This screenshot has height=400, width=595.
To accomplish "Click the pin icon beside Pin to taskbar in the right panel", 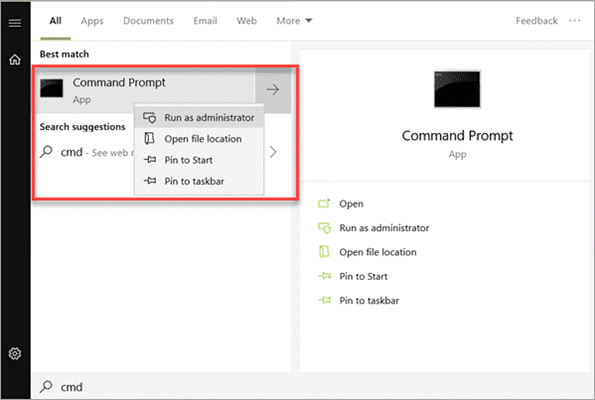I will click(x=324, y=301).
